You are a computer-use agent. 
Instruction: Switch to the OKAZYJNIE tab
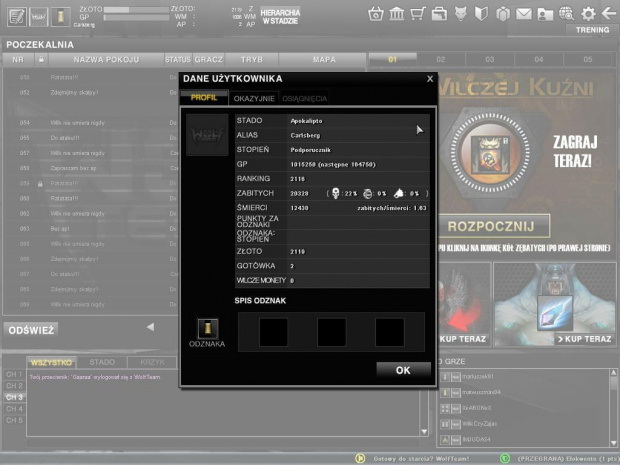(x=254, y=98)
